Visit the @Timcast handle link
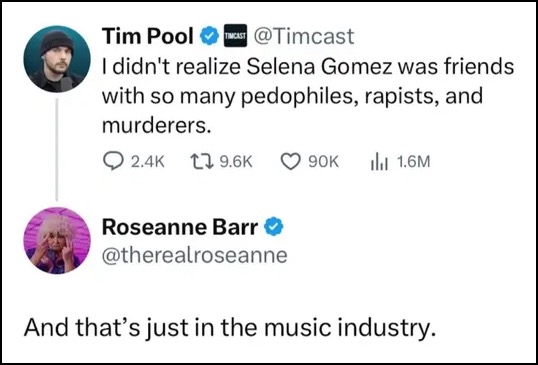The width and height of the screenshot is (538, 365). click(x=303, y=36)
